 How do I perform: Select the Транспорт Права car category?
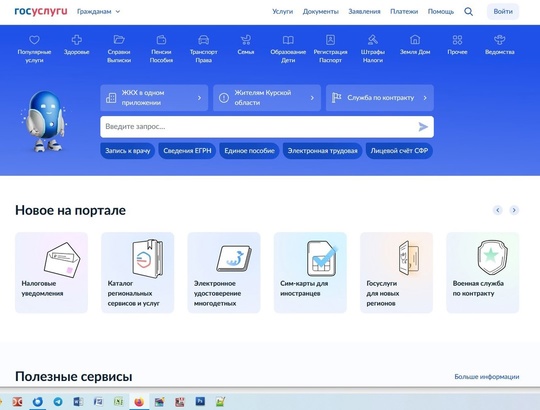[x=204, y=49]
